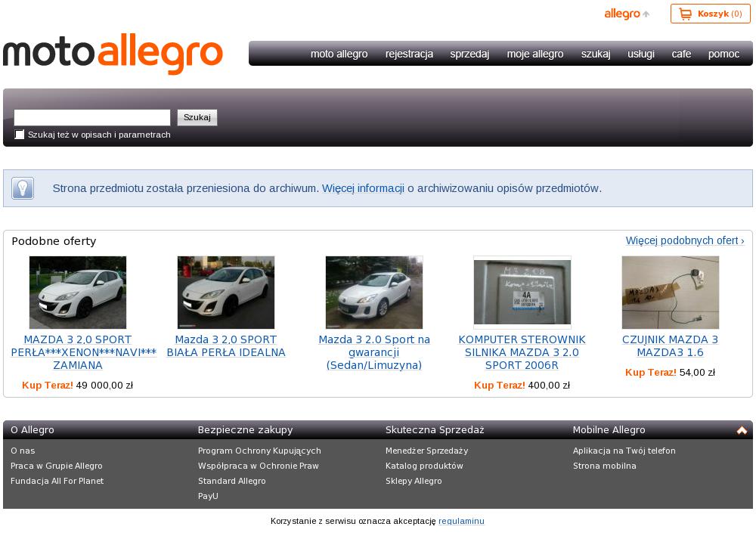Viewport: 756px width, 536px height.
Task: Click the 54,00 zł Kup Teraz price
Action: coord(670,373)
